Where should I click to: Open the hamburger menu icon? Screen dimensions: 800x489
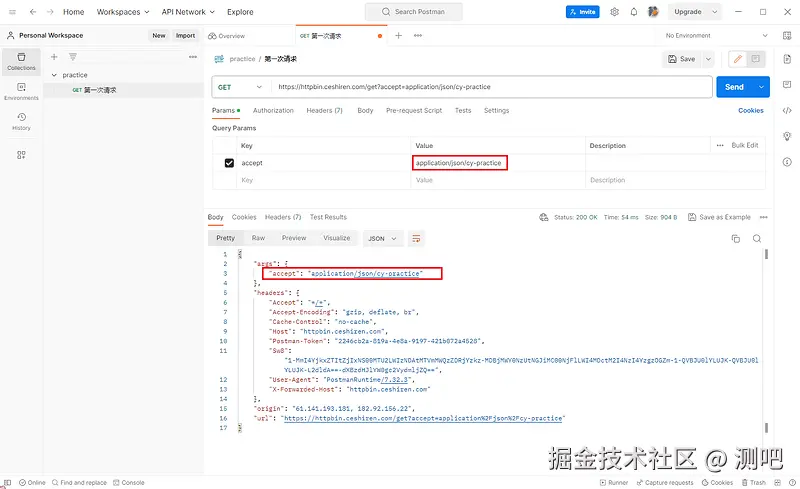(x=12, y=12)
